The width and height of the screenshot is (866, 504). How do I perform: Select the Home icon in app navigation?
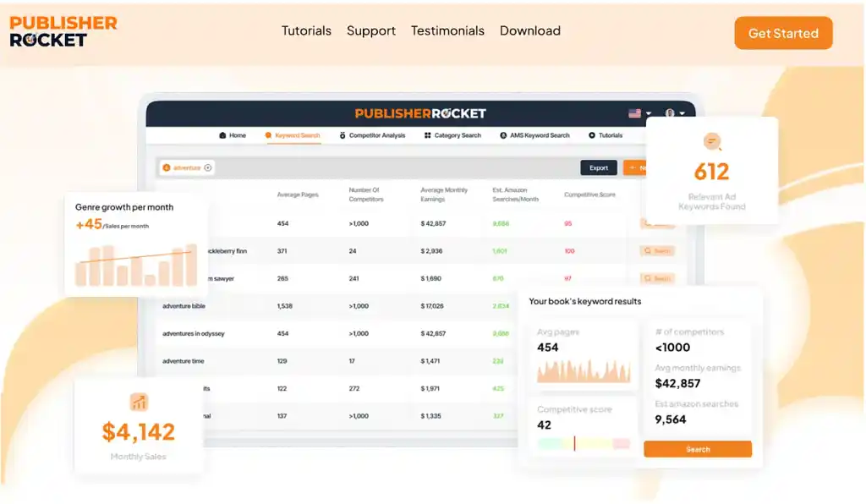222,135
